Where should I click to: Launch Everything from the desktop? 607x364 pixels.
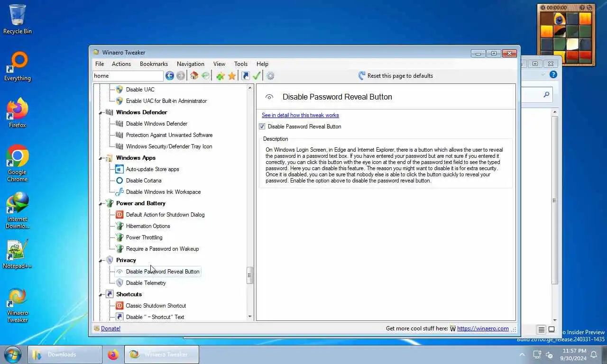(18, 66)
